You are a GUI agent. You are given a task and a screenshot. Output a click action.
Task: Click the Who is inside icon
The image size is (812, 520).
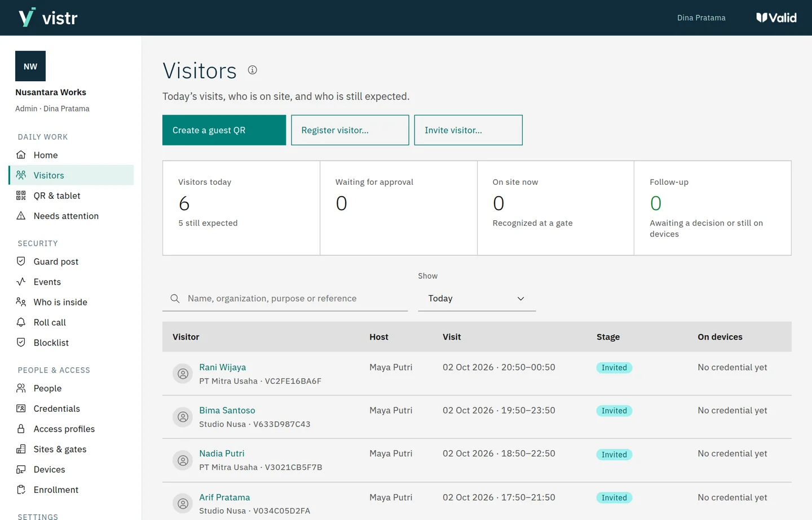tap(21, 302)
